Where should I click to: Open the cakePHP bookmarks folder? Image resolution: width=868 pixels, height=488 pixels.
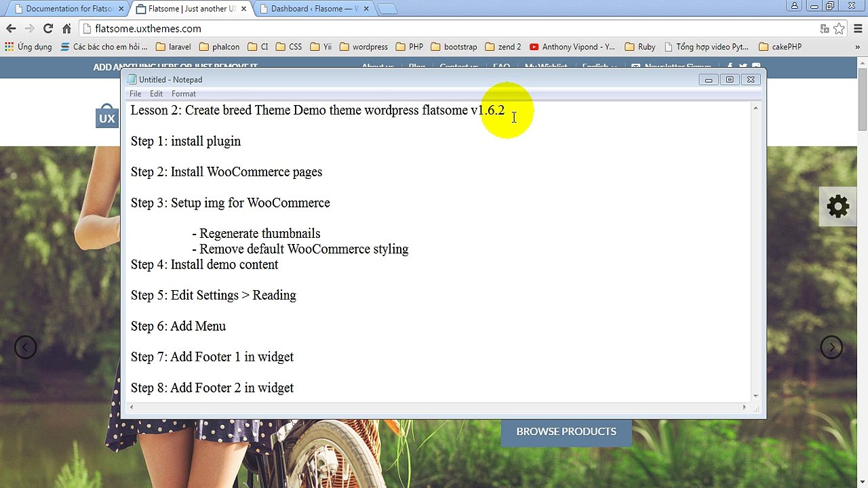click(x=781, y=47)
